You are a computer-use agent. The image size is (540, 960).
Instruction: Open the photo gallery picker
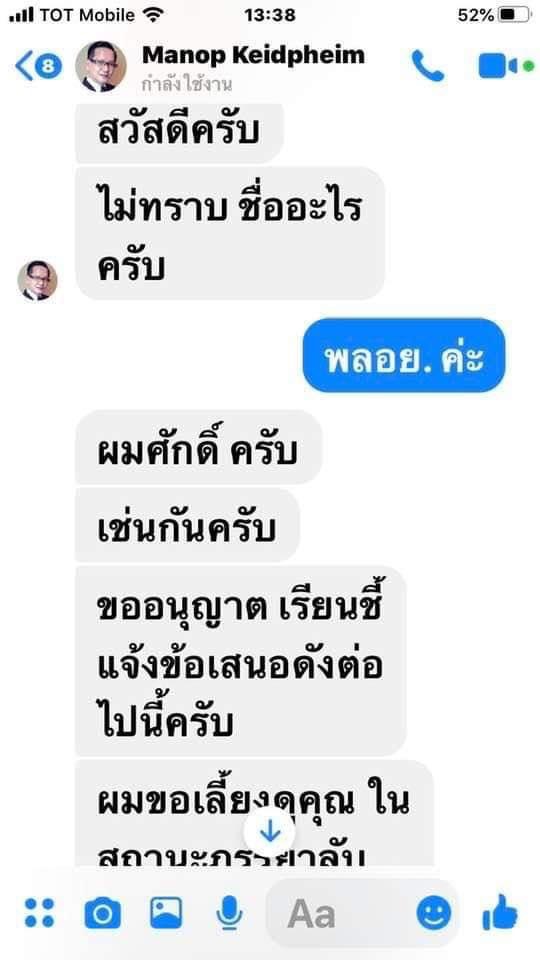[x=166, y=913]
